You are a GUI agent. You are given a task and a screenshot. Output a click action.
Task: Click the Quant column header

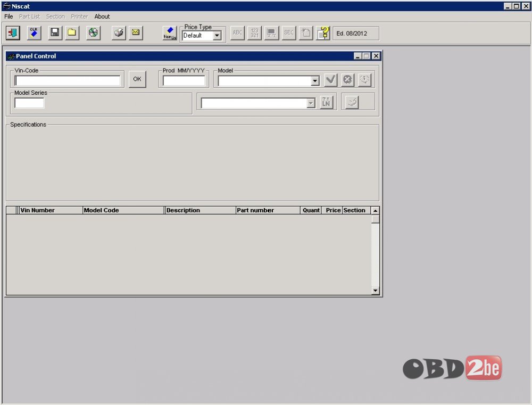[311, 210]
